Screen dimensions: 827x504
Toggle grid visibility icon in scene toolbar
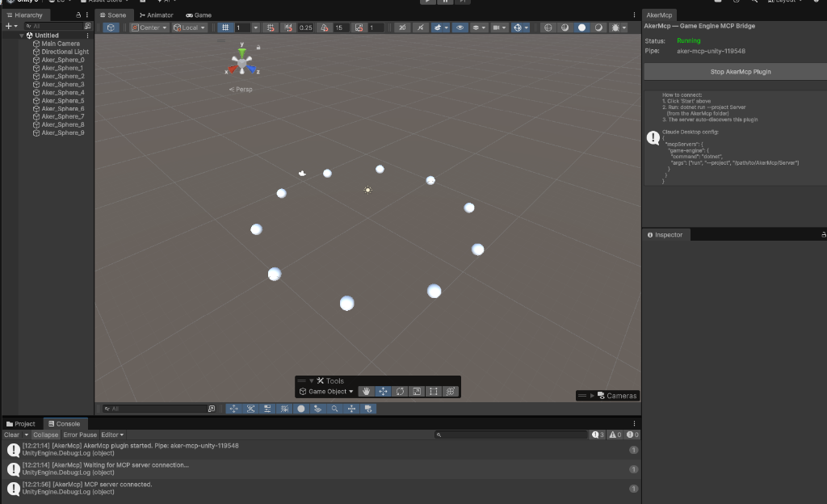tap(225, 27)
